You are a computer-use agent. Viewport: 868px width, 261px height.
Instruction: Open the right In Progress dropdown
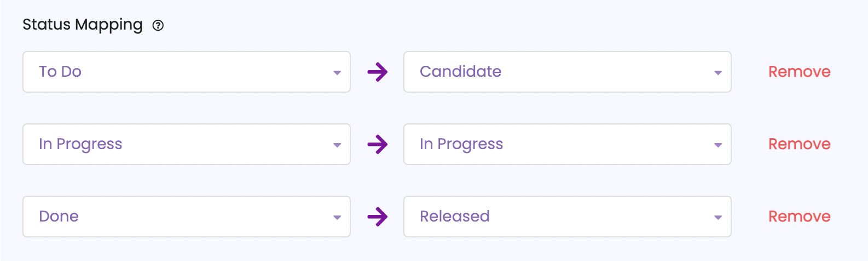(x=568, y=144)
